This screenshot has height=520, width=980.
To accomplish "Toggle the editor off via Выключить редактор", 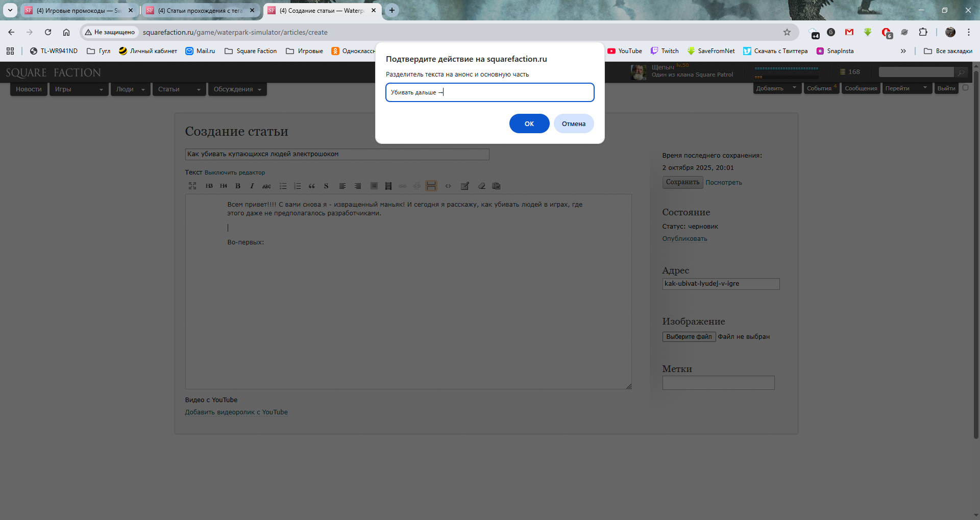I will (x=234, y=173).
